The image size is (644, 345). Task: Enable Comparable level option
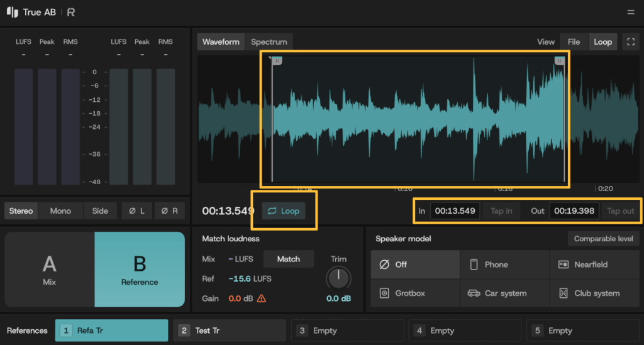click(603, 239)
